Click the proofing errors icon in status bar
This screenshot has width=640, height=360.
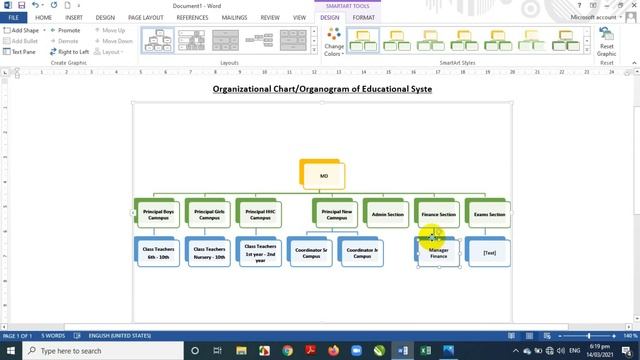coord(77,336)
